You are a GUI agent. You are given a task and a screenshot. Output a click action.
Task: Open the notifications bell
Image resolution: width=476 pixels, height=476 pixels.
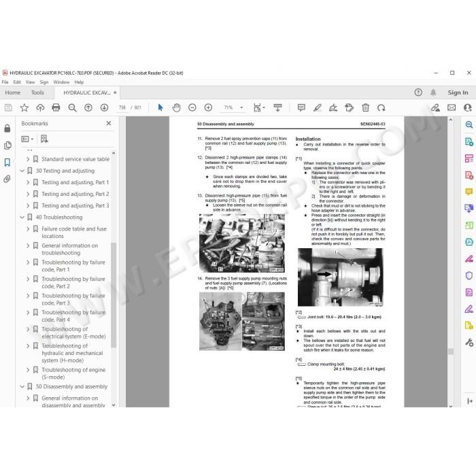[x=433, y=92]
